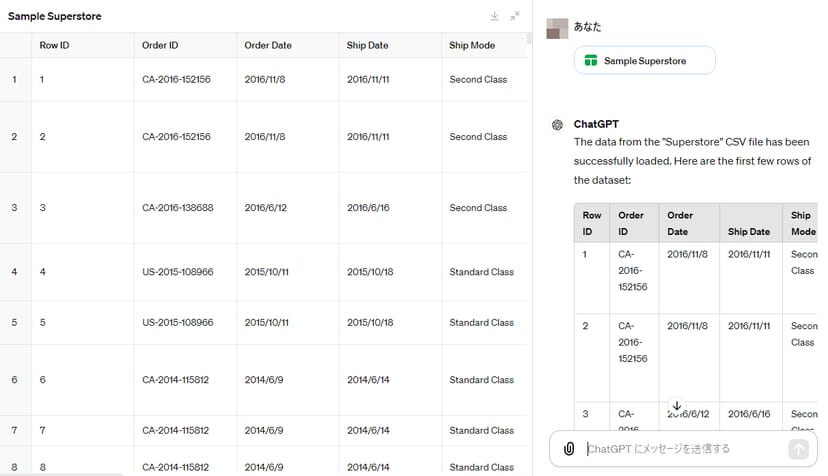
Task: Select the 2016/6/16 ship date cell in left table
Action: 370,208
